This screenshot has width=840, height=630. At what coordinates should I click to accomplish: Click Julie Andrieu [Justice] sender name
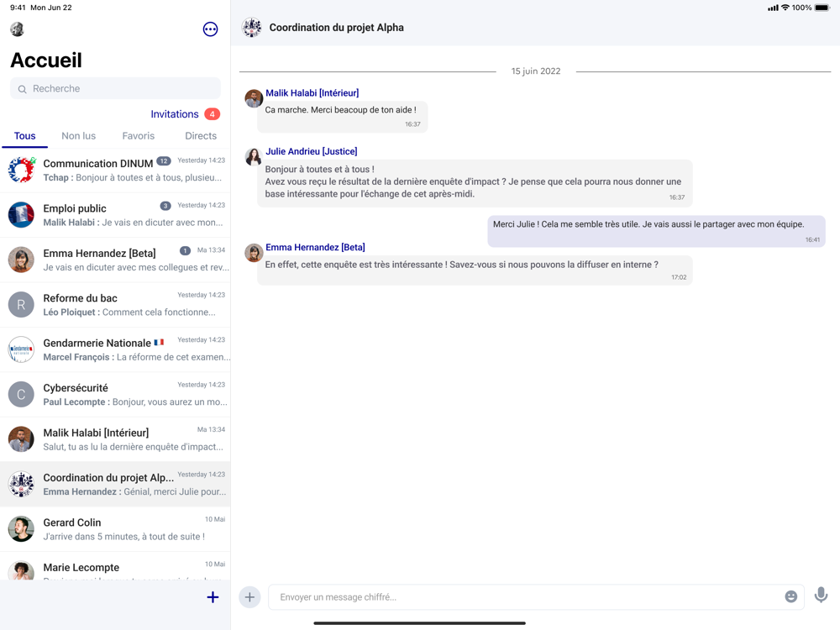point(312,151)
